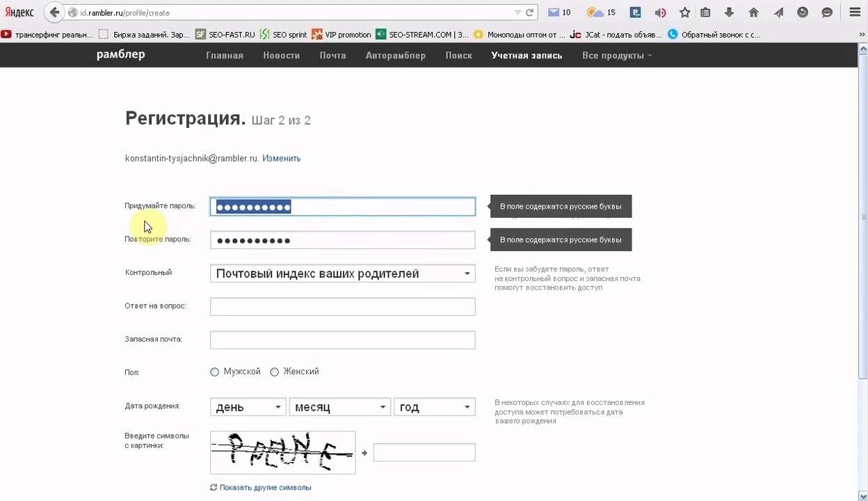The image size is (868, 501).
Task: Click the speaker sound icon in the toolbar
Action: [x=660, y=13]
